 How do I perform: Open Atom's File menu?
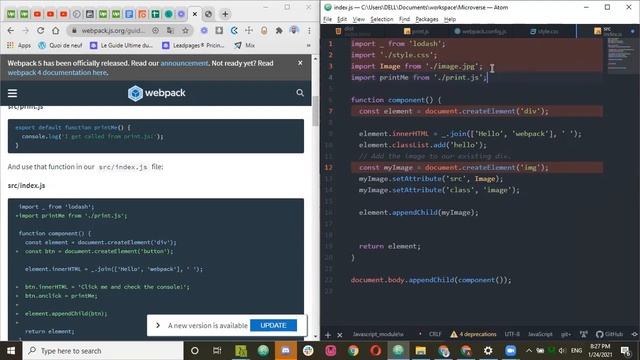(327, 19)
